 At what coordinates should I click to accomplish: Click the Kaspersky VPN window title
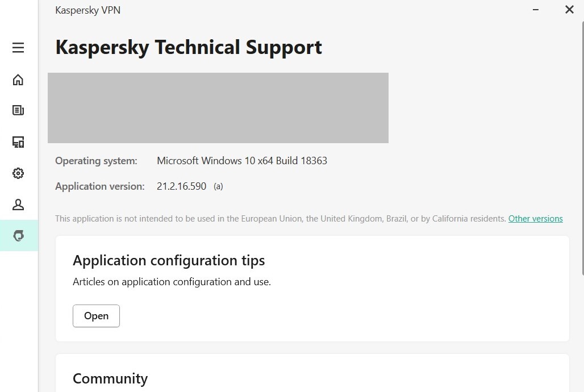tap(88, 10)
